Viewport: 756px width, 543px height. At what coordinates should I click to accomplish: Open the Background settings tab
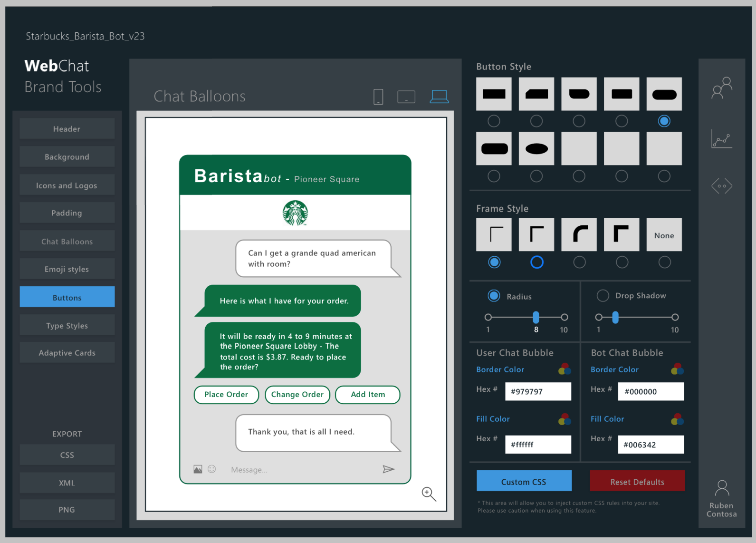67,157
